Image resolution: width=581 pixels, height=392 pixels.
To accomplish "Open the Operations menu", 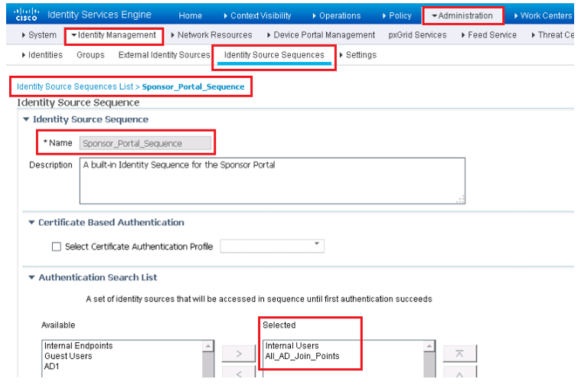I will coord(337,15).
